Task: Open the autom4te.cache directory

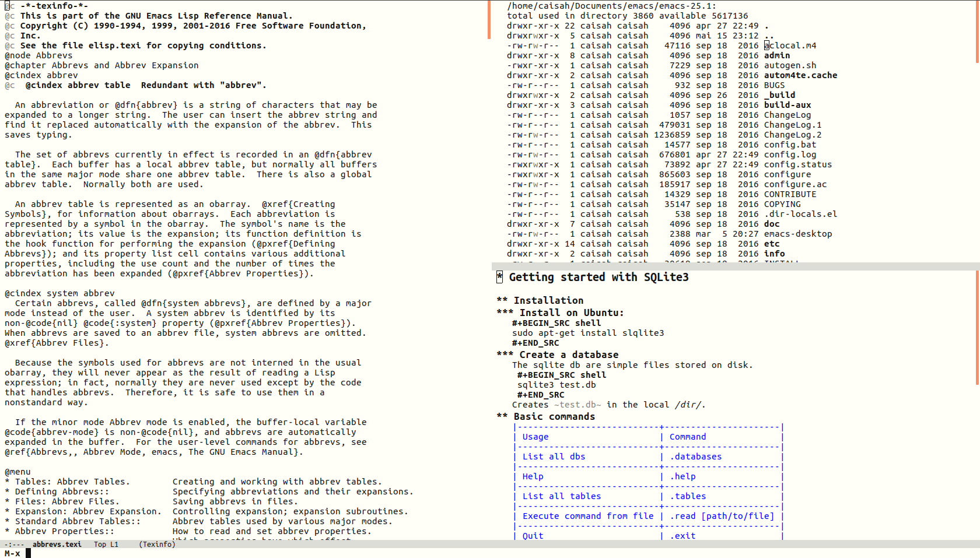Action: point(801,75)
